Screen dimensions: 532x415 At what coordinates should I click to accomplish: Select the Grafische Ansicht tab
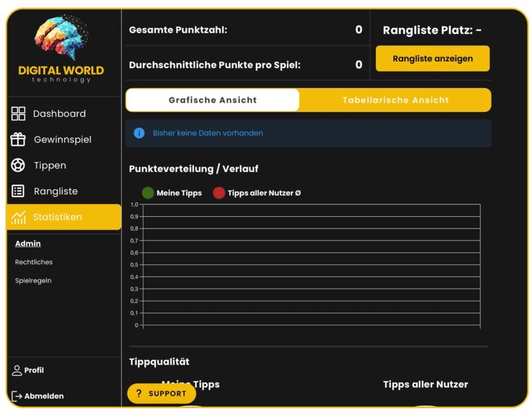point(212,100)
